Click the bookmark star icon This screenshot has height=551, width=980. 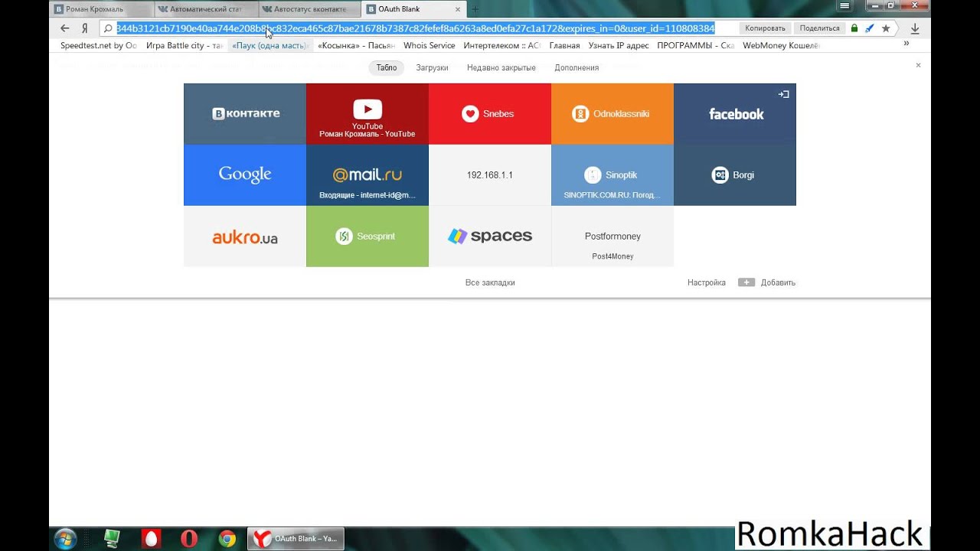pos(886,28)
